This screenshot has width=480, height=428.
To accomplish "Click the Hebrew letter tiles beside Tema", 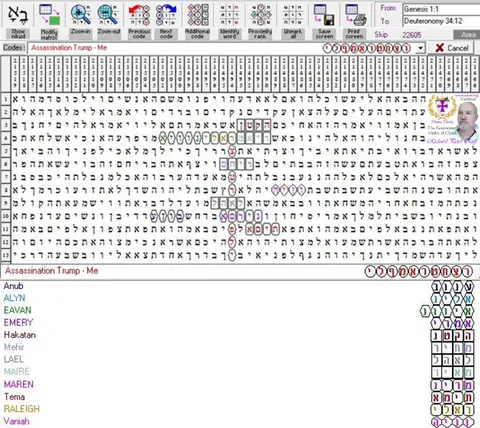I will [452, 397].
